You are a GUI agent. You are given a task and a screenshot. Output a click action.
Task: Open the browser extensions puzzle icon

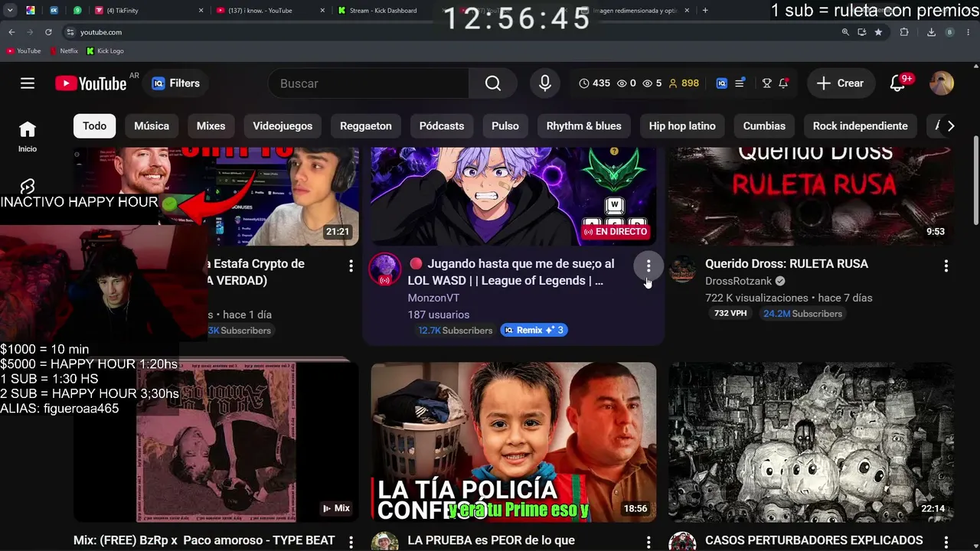coord(904,32)
